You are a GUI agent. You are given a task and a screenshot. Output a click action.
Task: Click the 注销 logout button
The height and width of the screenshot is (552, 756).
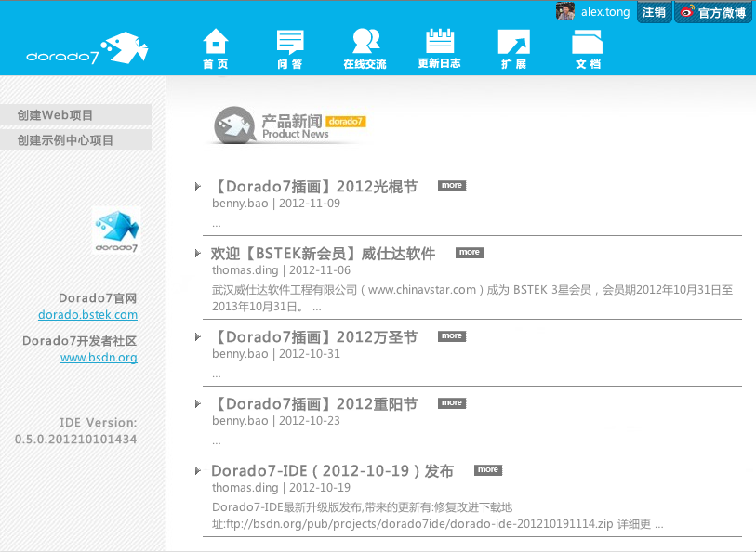[x=654, y=12]
